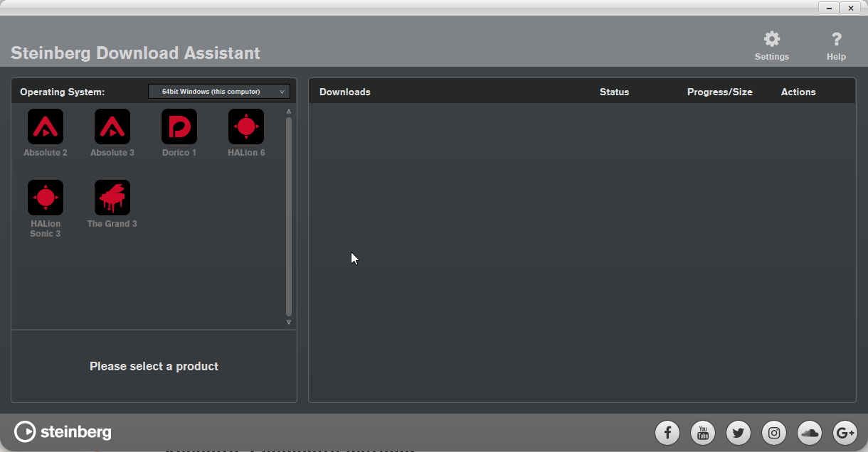Open Steinberg SoundCloud icon
The width and height of the screenshot is (868, 452).
coord(810,432)
